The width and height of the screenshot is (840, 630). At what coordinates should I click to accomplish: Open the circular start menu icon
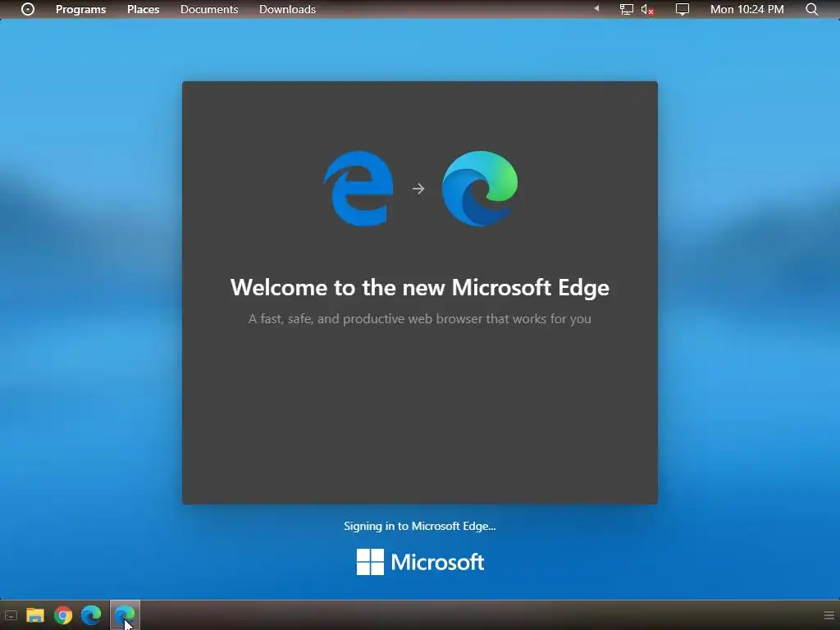(x=28, y=9)
